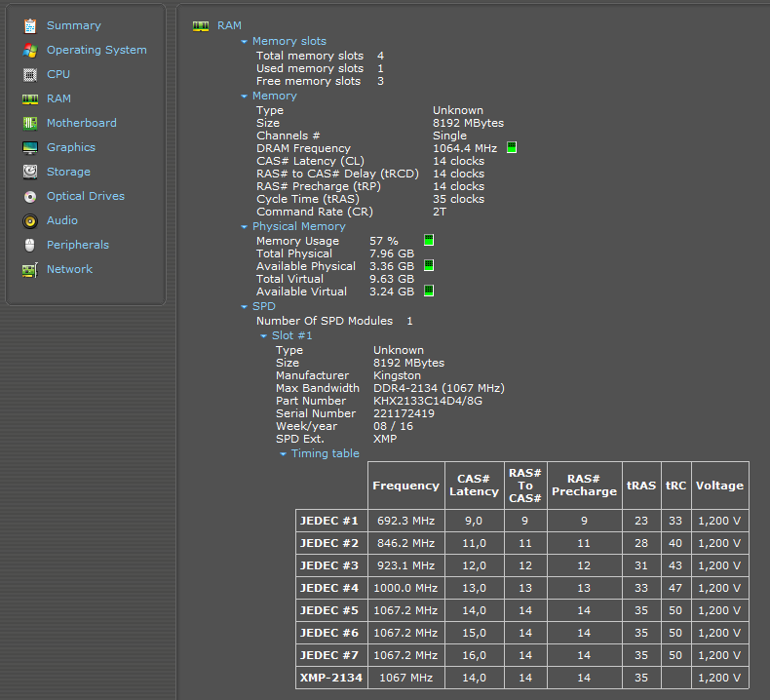Viewport: 770px width, 700px height.
Task: Toggle the green indicator next to DRAM Frequency
Action: (x=512, y=148)
